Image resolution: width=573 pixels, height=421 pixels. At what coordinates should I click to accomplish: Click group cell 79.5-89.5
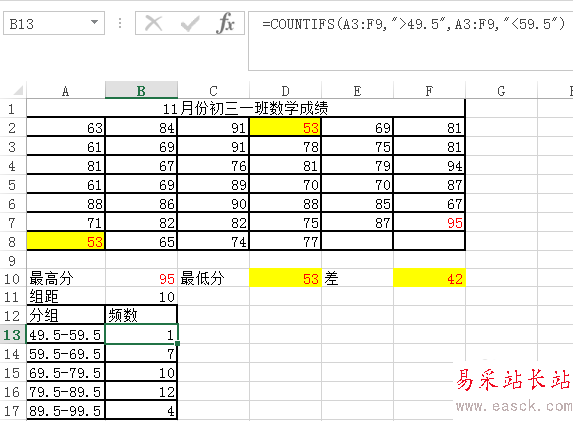click(66, 391)
